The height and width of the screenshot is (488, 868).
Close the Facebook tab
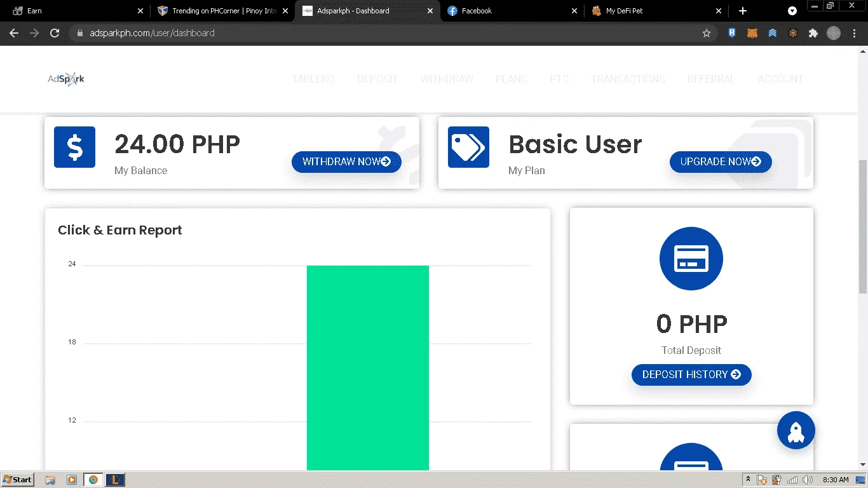pyautogui.click(x=574, y=11)
